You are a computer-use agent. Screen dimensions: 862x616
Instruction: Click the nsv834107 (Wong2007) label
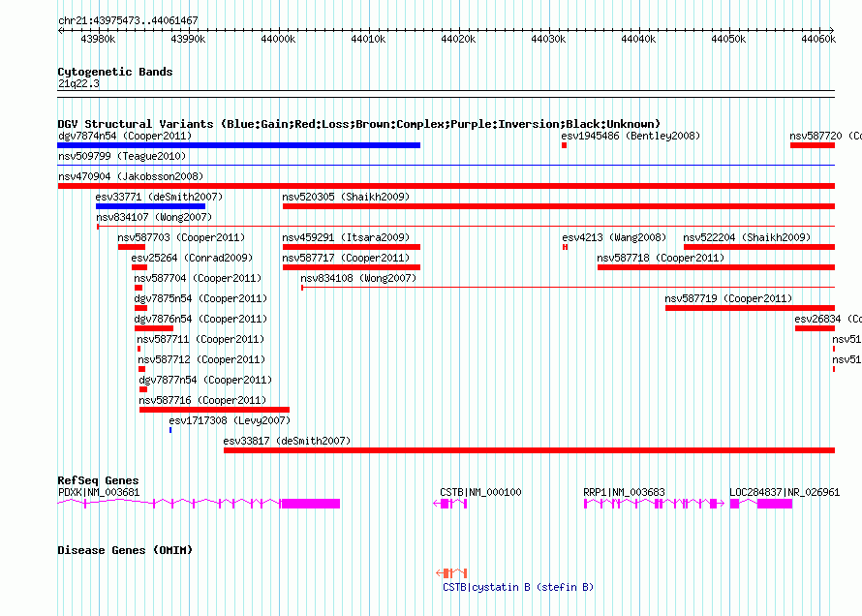[x=154, y=217]
